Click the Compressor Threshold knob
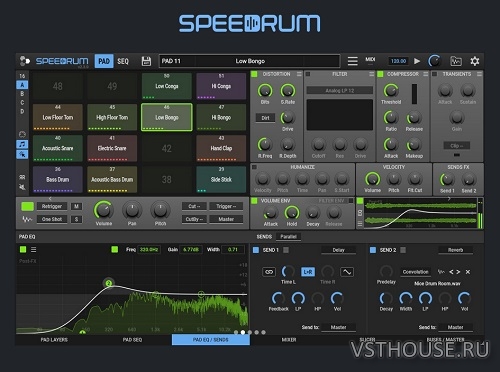The height and width of the screenshot is (372, 500). [x=391, y=90]
